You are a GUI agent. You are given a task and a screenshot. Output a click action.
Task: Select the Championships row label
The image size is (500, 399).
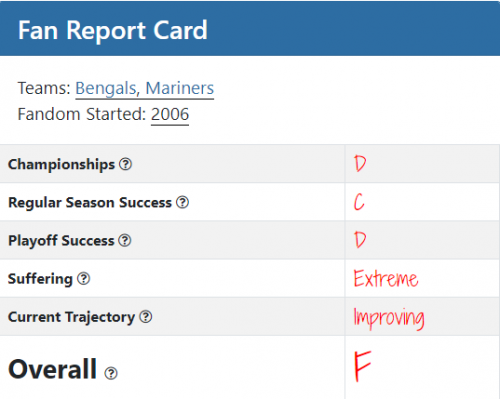point(61,164)
